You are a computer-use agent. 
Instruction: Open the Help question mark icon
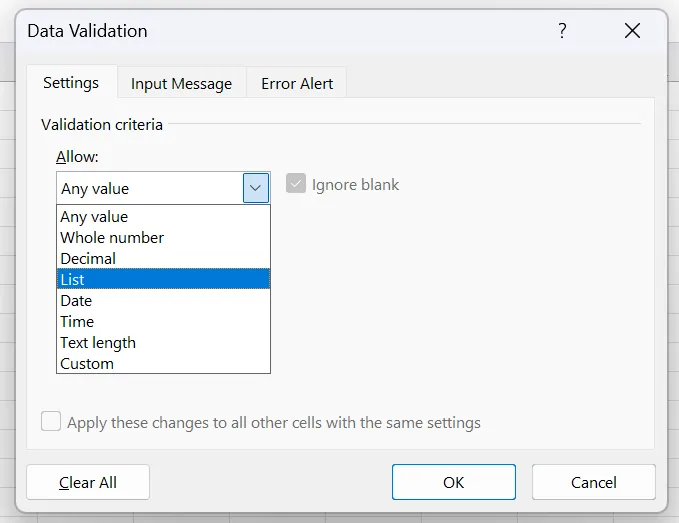point(562,31)
